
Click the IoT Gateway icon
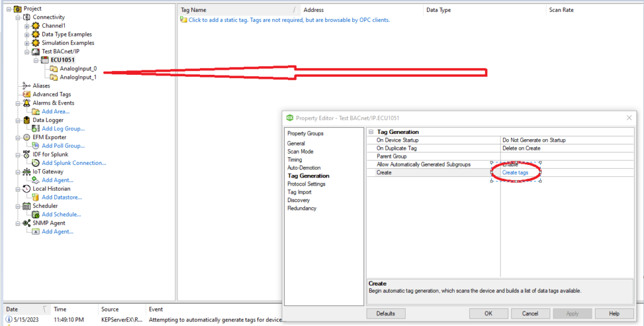pos(26,172)
